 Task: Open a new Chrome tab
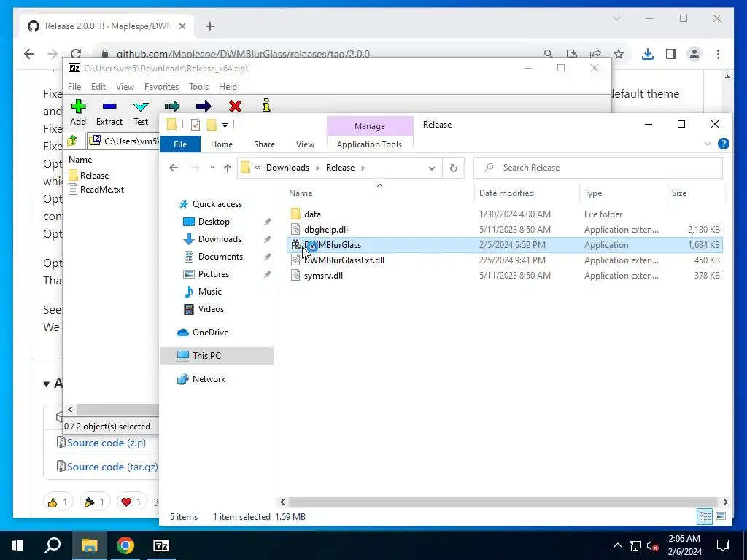210,26
